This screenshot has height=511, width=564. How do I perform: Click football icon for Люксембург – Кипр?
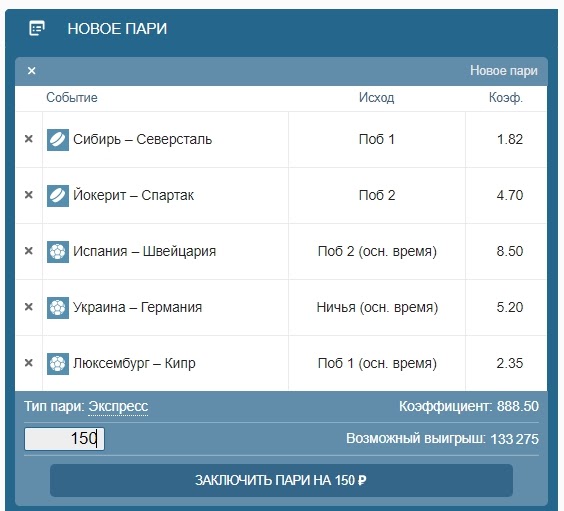point(58,364)
